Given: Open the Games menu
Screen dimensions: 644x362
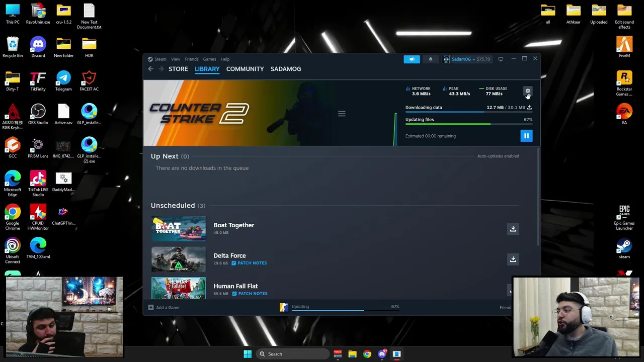Looking at the screenshot, I should point(209,59).
